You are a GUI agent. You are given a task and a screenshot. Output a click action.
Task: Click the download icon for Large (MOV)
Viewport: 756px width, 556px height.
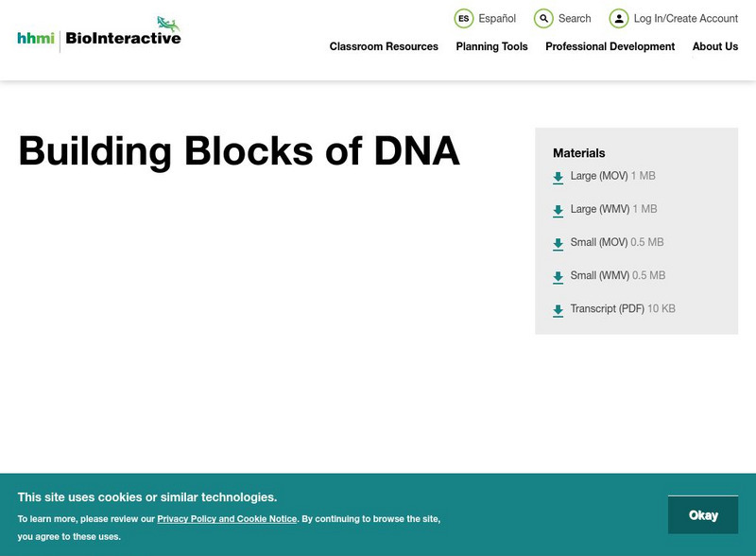point(558,176)
